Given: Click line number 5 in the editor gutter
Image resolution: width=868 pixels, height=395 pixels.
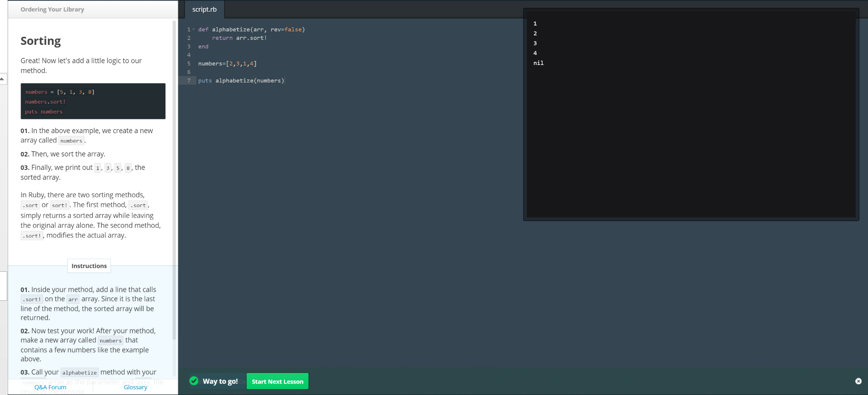Looking at the screenshot, I should 189,64.
